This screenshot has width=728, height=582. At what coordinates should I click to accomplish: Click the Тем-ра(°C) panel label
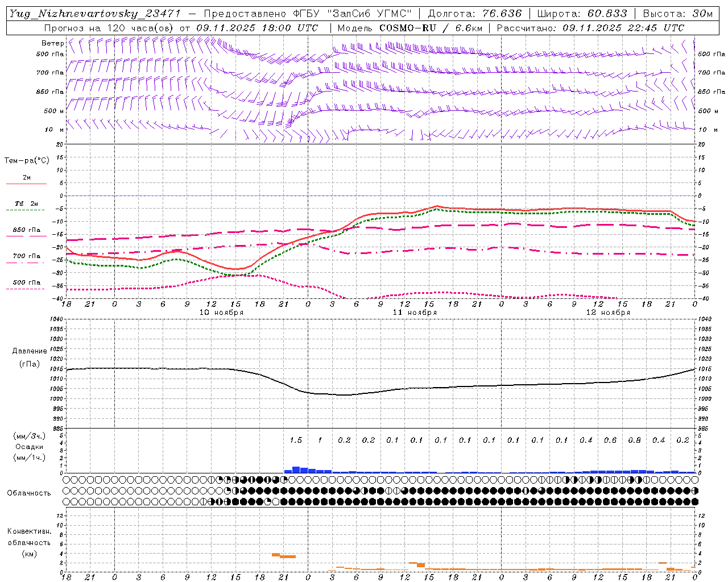pos(27,161)
